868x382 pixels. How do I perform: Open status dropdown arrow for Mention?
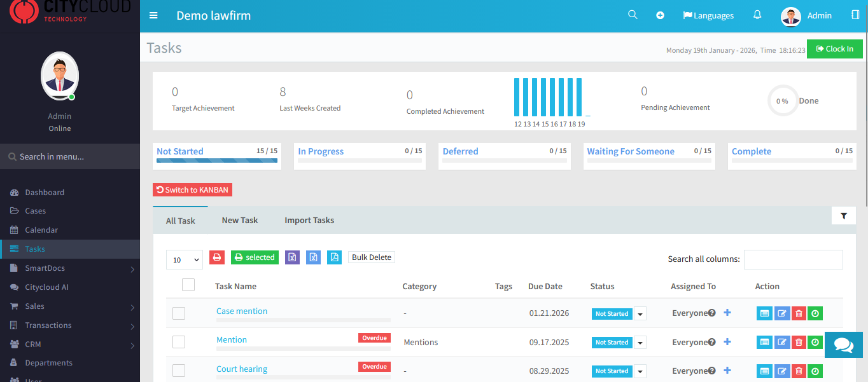coord(640,343)
